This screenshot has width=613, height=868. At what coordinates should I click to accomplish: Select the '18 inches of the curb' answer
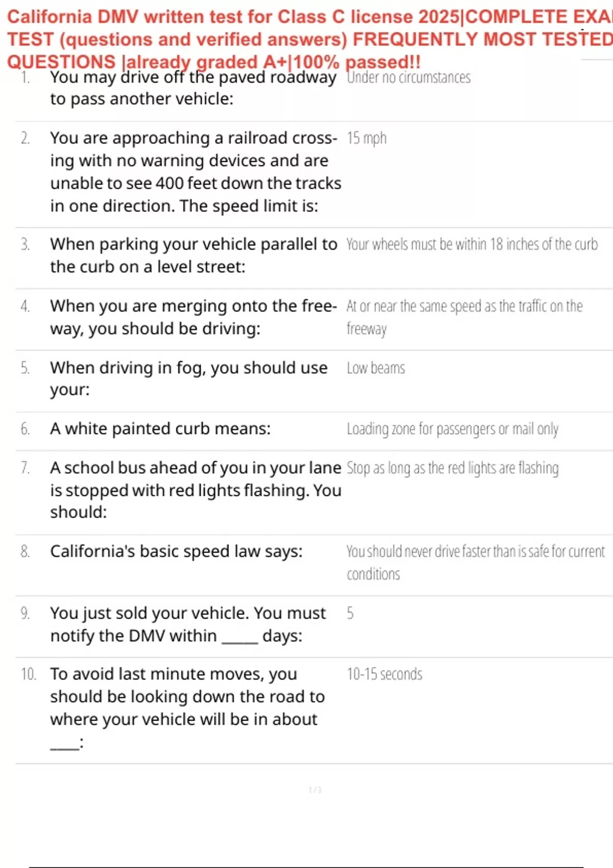click(x=471, y=245)
